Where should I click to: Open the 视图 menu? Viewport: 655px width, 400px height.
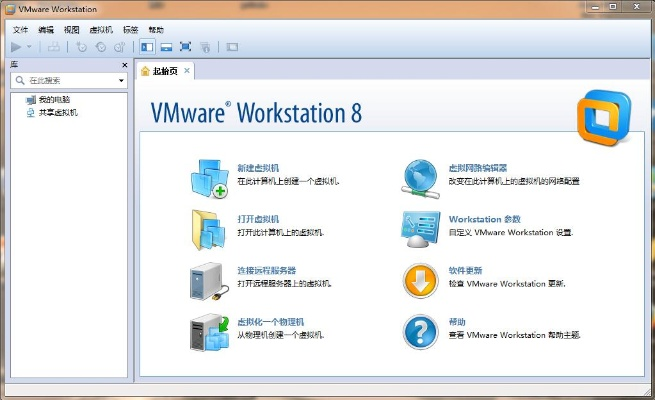tap(71, 30)
